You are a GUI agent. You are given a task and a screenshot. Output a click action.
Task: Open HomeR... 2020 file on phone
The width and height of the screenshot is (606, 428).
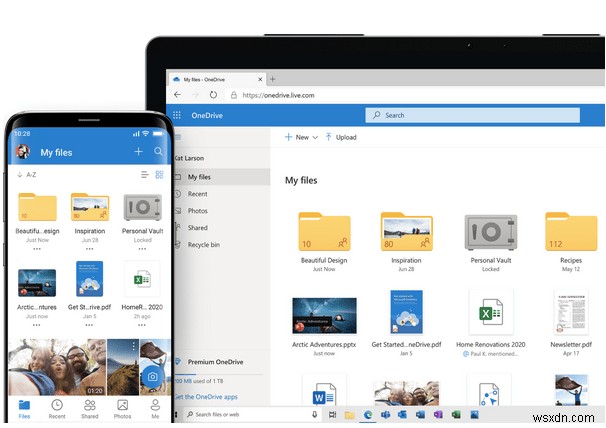[142, 279]
